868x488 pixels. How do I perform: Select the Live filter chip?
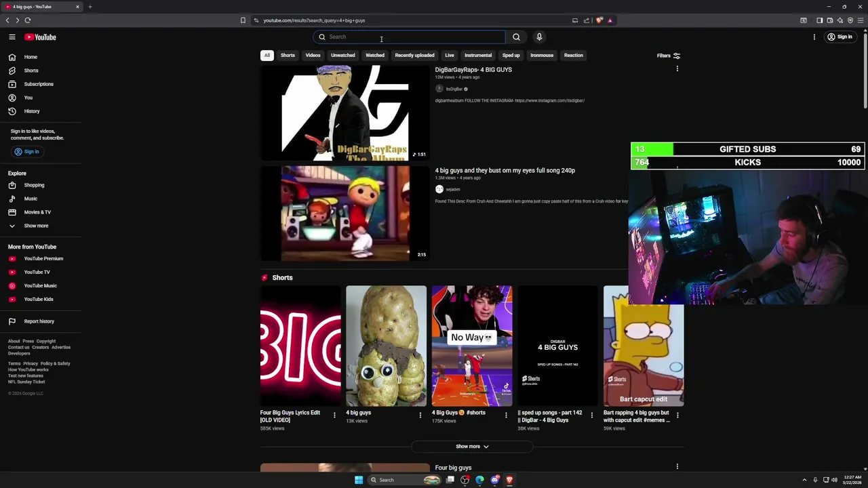(450, 56)
